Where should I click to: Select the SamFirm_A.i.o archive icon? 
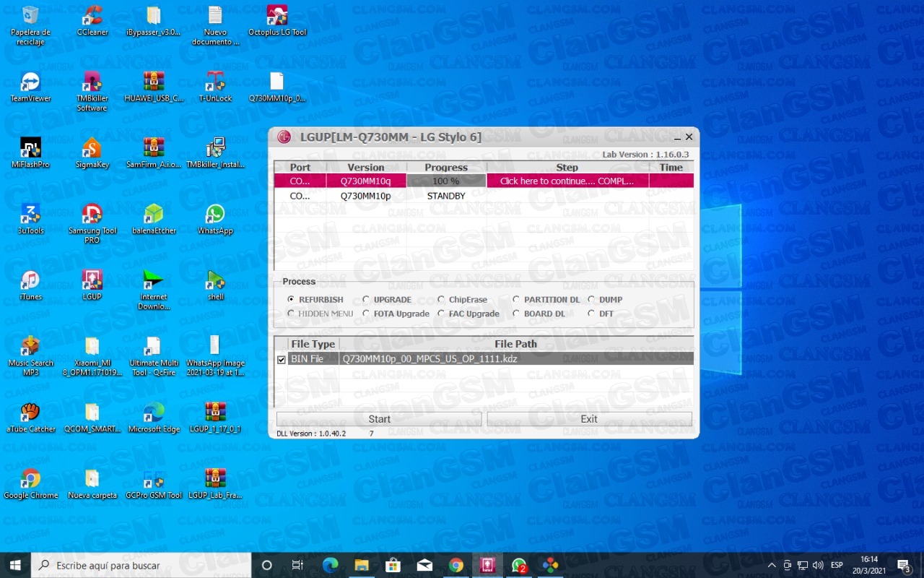(154, 153)
